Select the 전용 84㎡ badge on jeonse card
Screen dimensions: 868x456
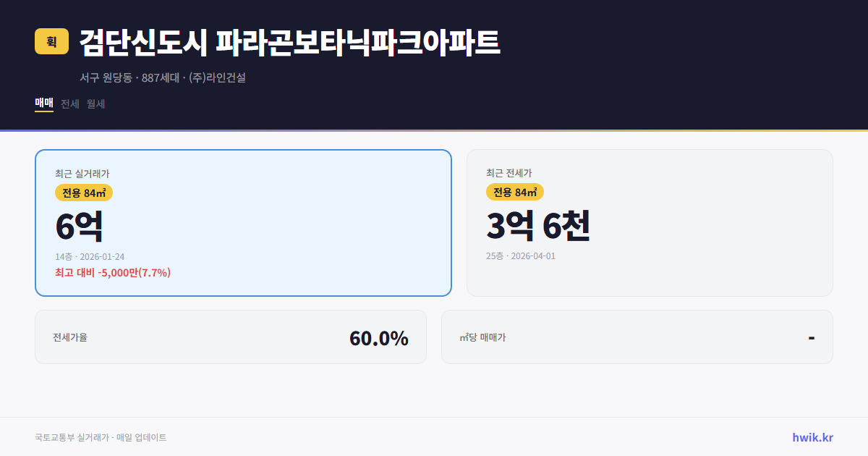point(514,193)
